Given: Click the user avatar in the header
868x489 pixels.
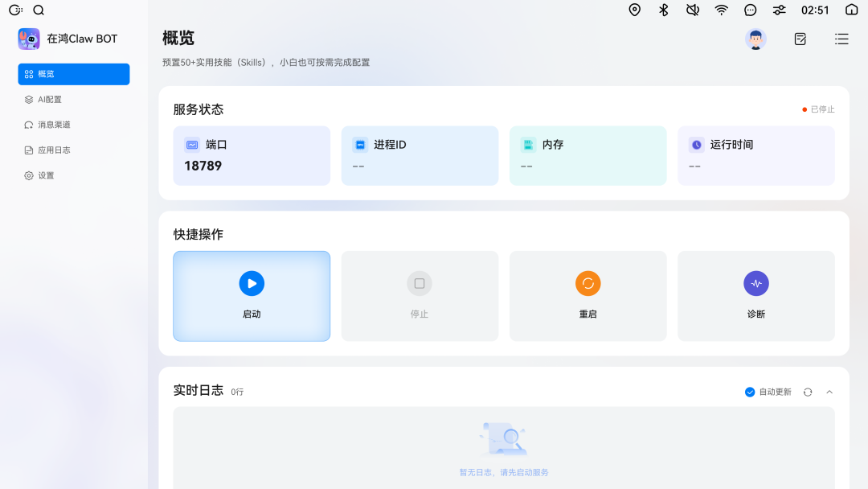Looking at the screenshot, I should tap(755, 39).
